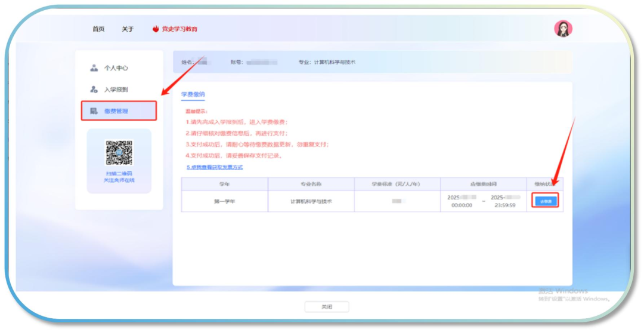Open the user avatar at top right

tap(563, 29)
